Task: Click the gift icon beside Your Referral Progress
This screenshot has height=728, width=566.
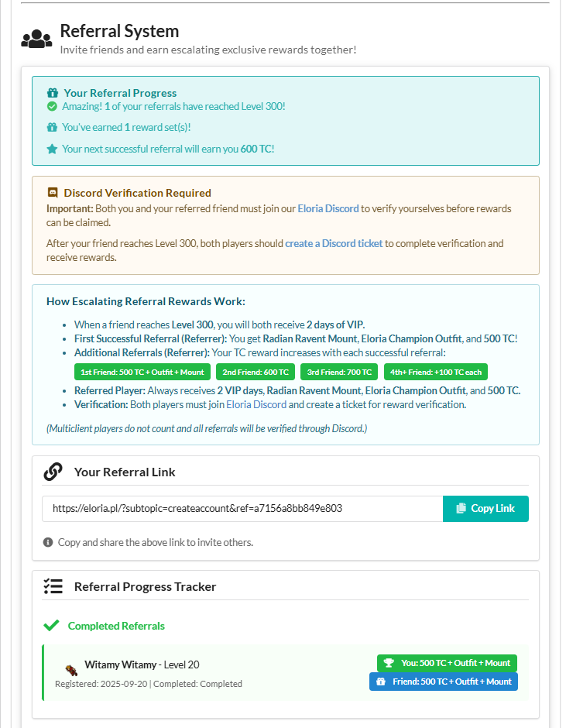Action: [53, 93]
